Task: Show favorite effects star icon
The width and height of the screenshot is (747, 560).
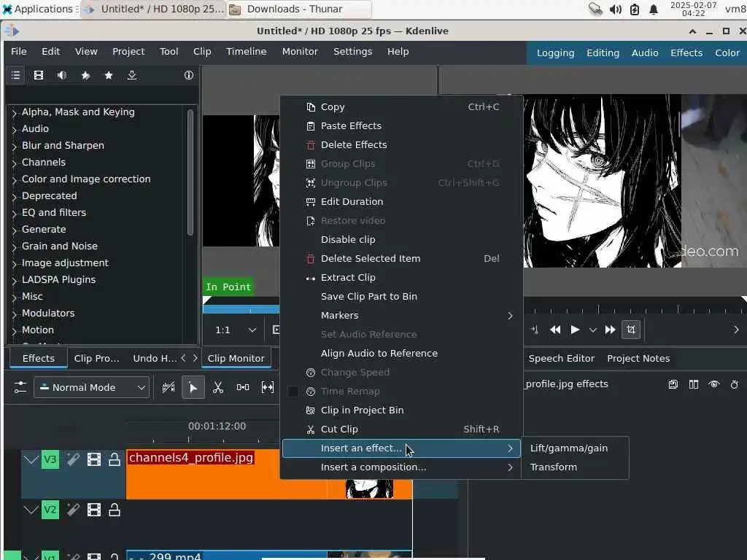Action: (109, 75)
